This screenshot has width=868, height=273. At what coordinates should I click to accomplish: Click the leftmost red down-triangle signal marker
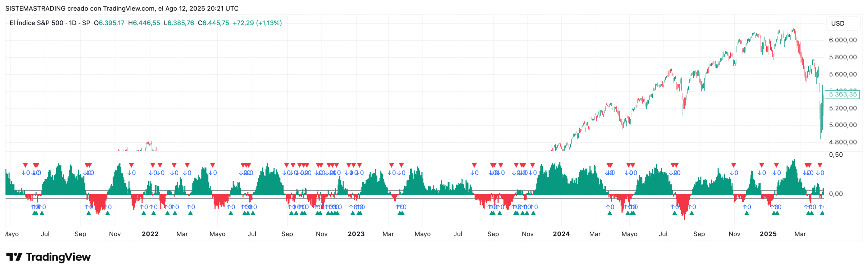click(25, 165)
